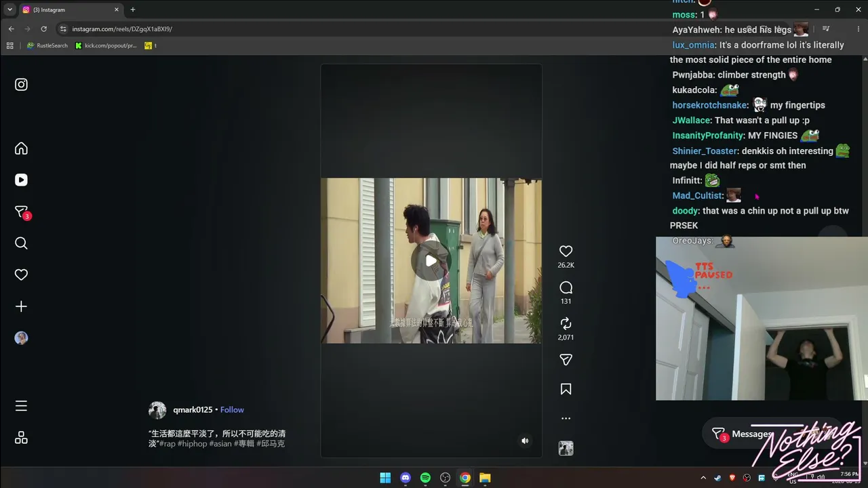Open the Meta apps grid icon in the sidebar

[21, 438]
